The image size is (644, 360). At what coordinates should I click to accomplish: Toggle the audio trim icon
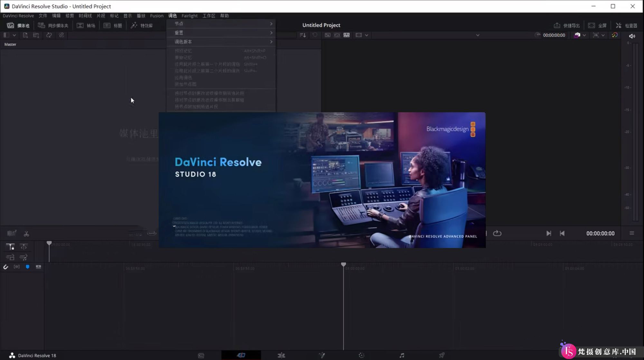pyautogui.click(x=16, y=267)
